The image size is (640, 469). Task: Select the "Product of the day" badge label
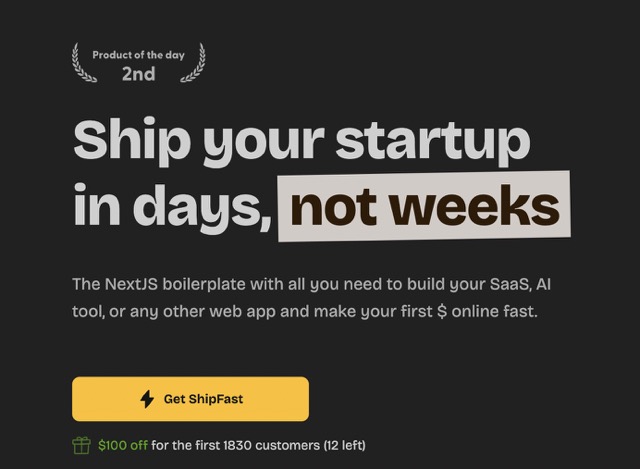click(139, 54)
